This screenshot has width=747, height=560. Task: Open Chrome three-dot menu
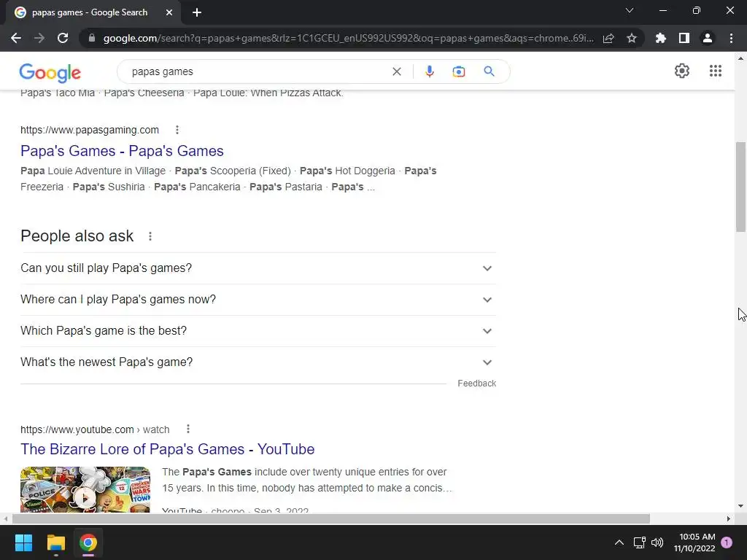pyautogui.click(x=731, y=38)
